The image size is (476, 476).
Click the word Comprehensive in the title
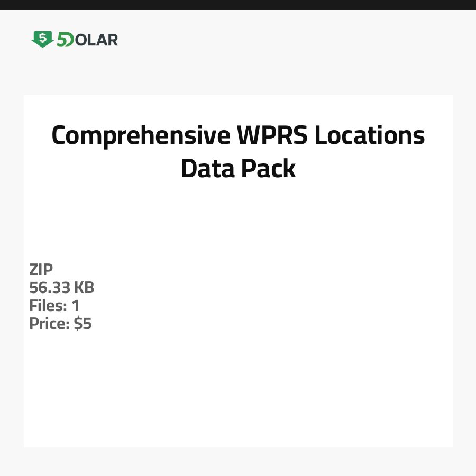tap(141, 135)
